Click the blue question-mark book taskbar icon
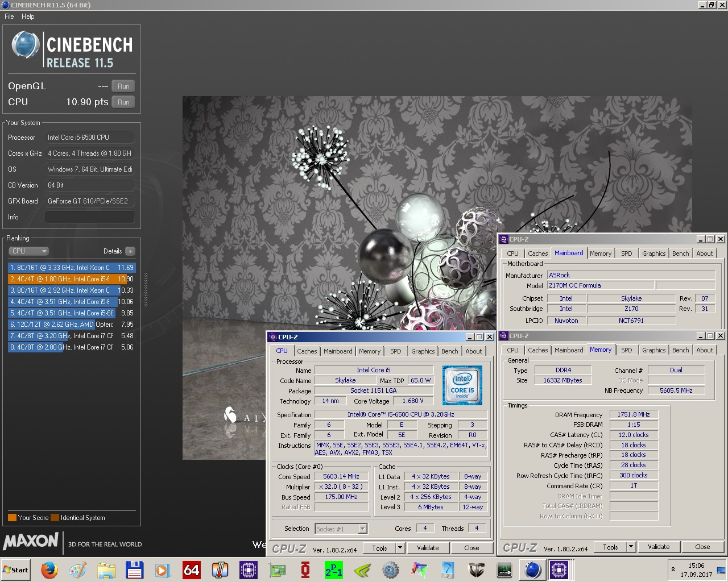Viewport: 728px width, 582px height. (x=448, y=569)
